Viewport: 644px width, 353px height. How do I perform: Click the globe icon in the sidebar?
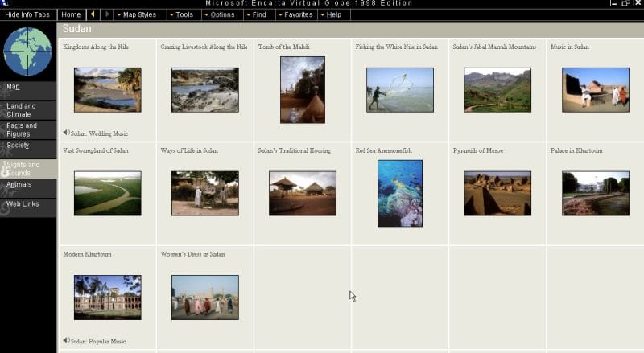click(27, 51)
